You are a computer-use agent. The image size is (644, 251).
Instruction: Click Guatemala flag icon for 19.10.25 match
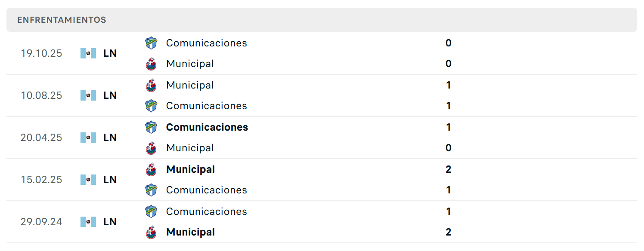point(88,53)
